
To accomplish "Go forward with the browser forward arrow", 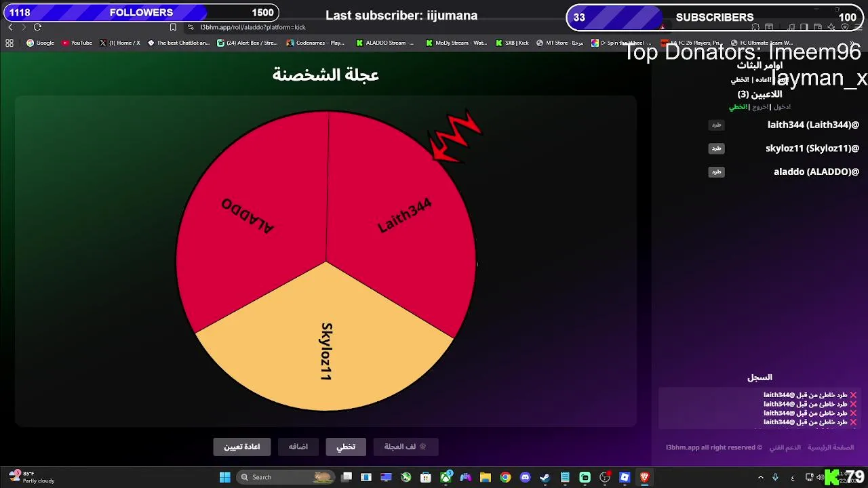I will click(23, 27).
